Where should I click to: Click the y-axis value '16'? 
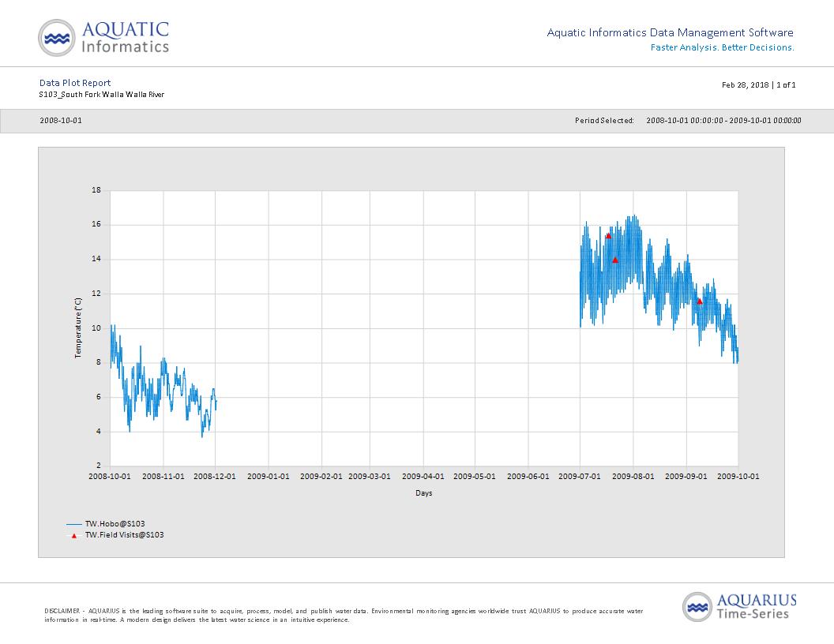point(96,224)
